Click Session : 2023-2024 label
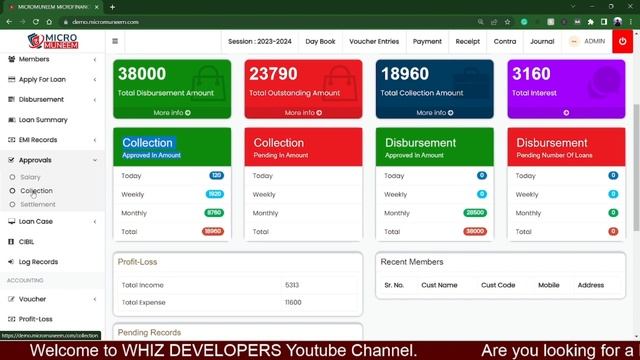Viewport: 640px width, 360px height. (260, 41)
